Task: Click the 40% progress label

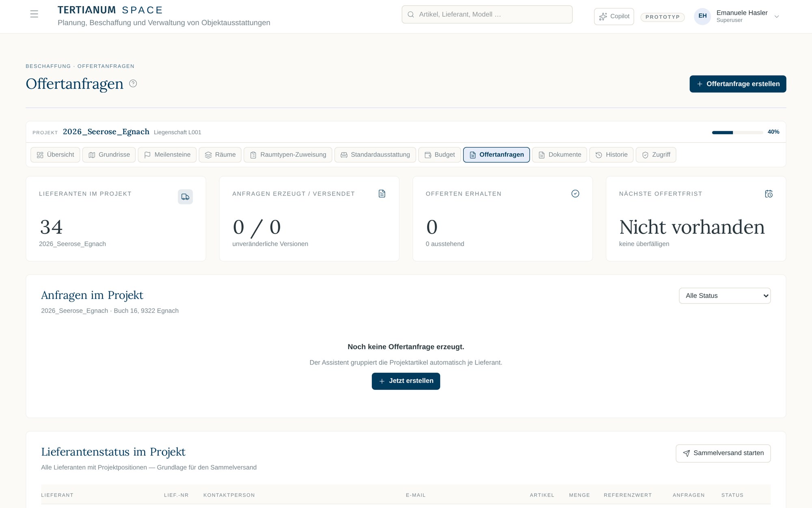Action: [773, 132]
